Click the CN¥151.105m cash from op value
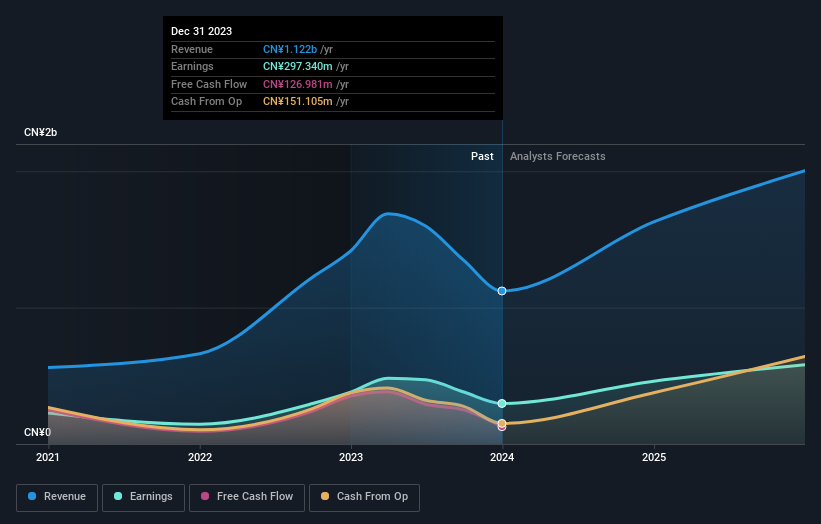 (x=298, y=102)
